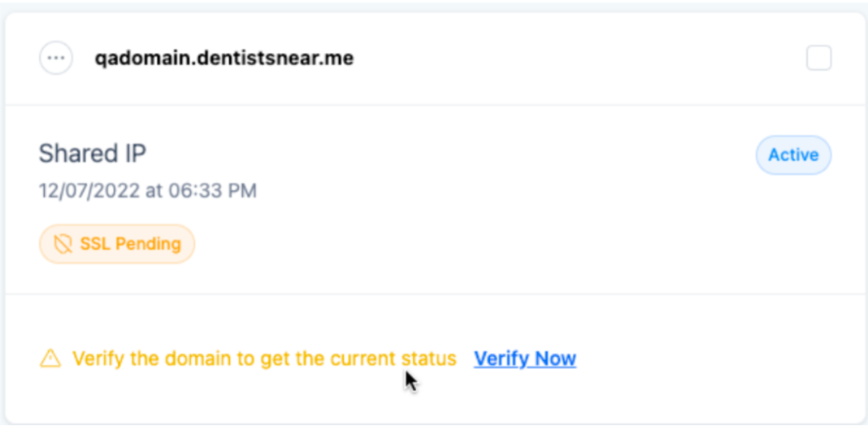Click the word 'status' in the warning message

click(429, 359)
